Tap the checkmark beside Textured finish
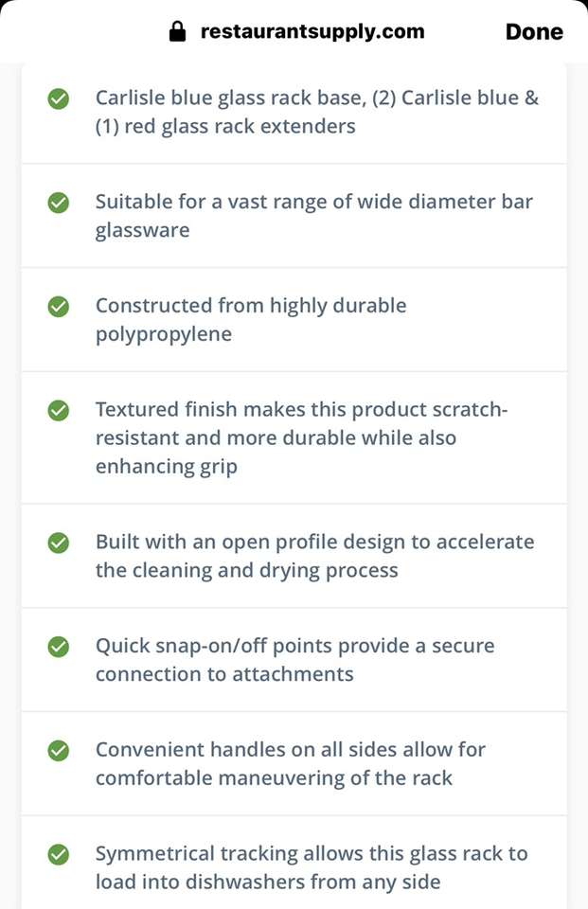588x909 pixels. pos(59,411)
